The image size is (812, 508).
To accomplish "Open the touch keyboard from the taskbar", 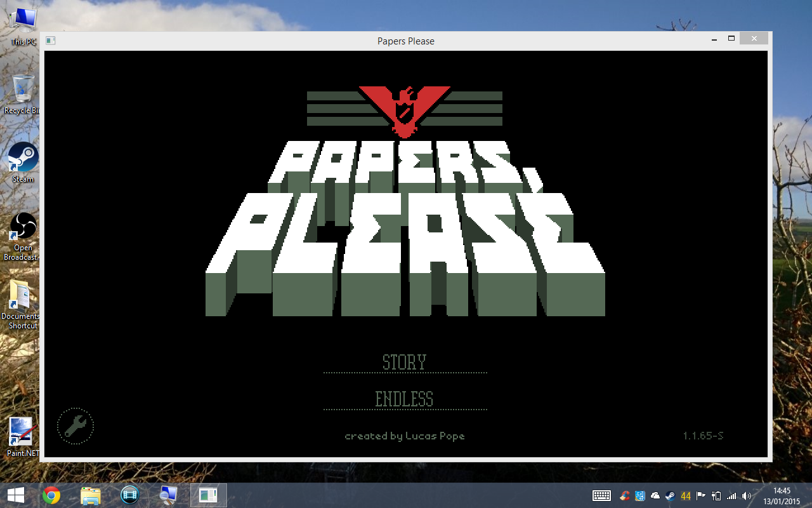I will [x=601, y=496].
